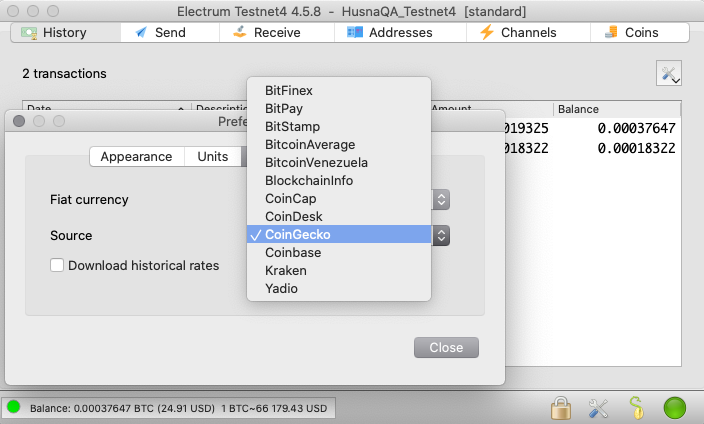The image size is (704, 424).
Task: Choose BitPay as exchange rate source
Action: click(x=339, y=109)
